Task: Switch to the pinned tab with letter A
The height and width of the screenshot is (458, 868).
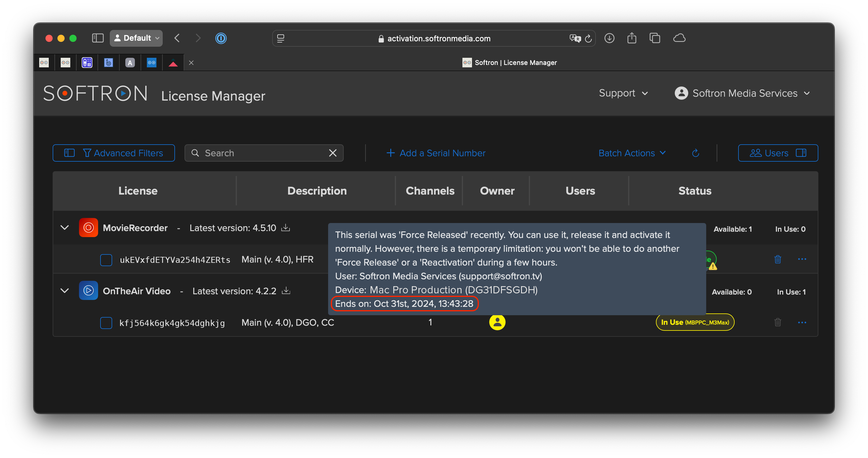Action: 130,62
